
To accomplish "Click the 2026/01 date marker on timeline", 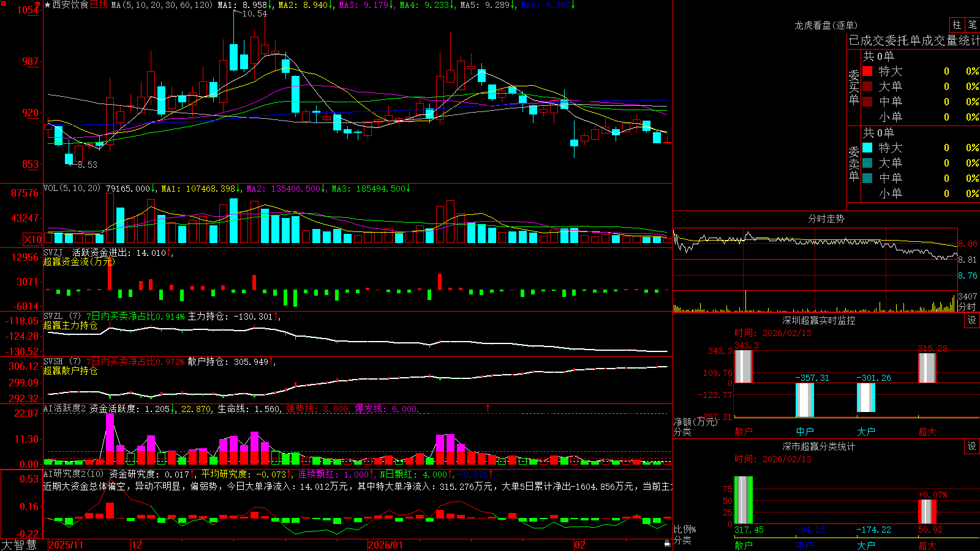I will pos(386,545).
